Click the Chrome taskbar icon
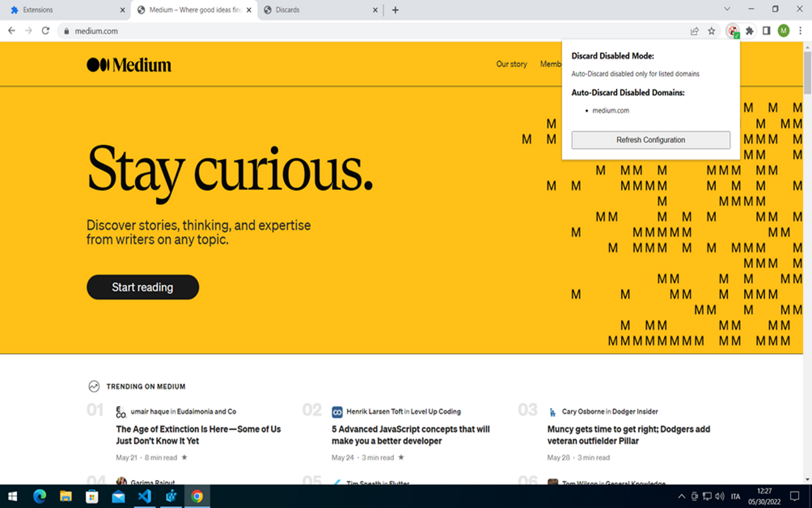This screenshot has height=508, width=812. pos(197,496)
